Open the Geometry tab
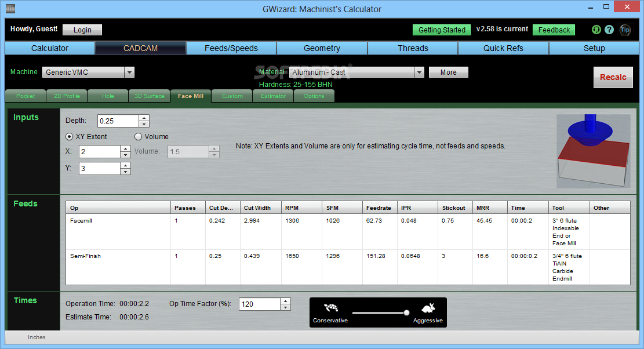Image resolution: width=644 pixels, height=349 pixels. pyautogui.click(x=322, y=48)
